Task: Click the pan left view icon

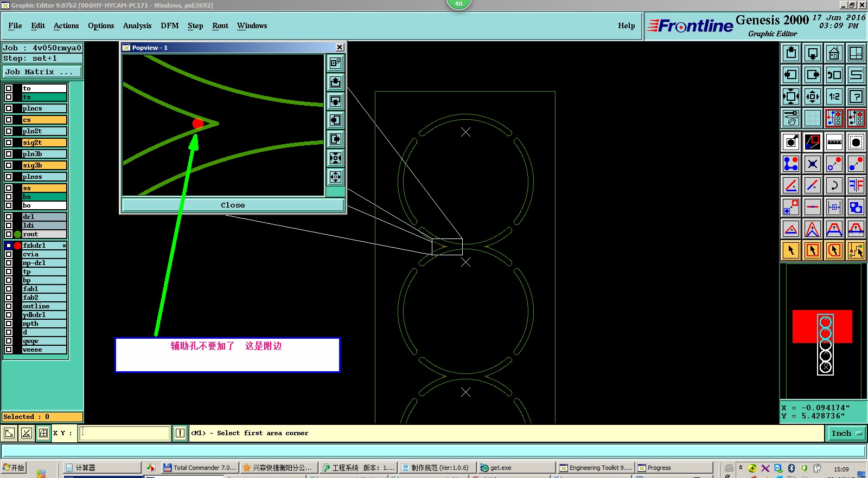Action: pos(791,75)
